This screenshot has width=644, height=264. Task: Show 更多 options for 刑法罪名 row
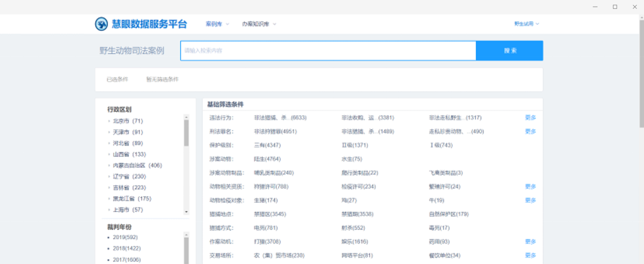530,131
